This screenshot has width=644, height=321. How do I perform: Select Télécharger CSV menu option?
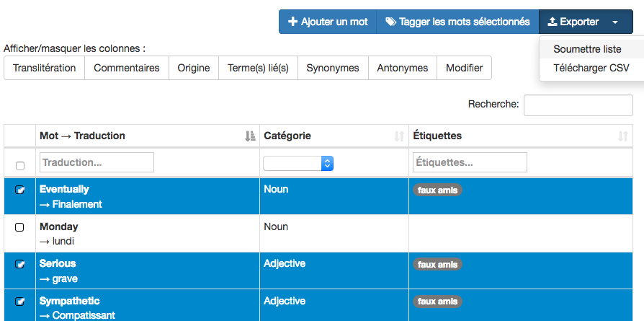591,68
